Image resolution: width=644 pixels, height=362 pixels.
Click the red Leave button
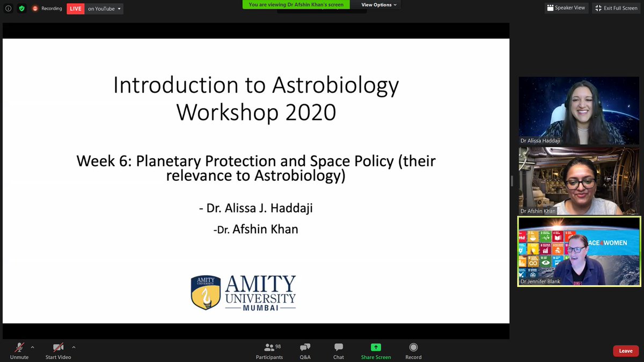point(626,351)
